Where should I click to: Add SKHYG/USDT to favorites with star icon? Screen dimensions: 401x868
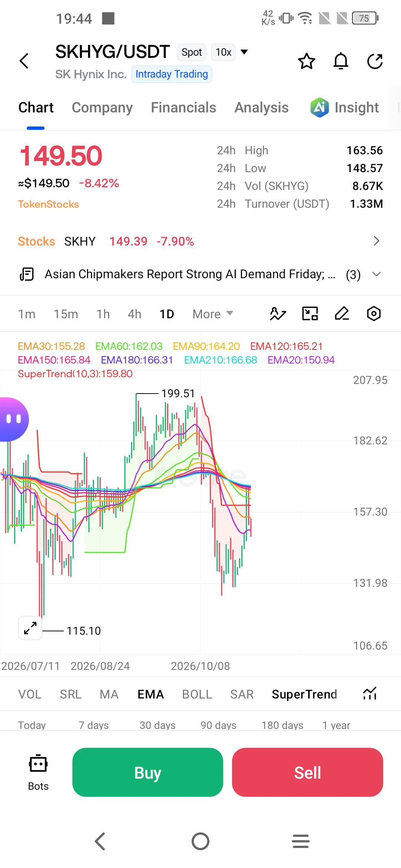tap(307, 61)
